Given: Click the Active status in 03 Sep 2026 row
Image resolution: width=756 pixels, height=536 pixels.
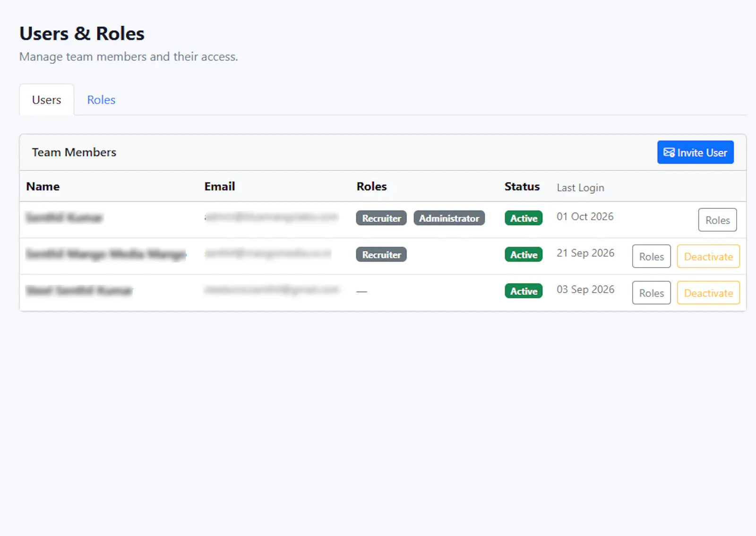Looking at the screenshot, I should [524, 291].
